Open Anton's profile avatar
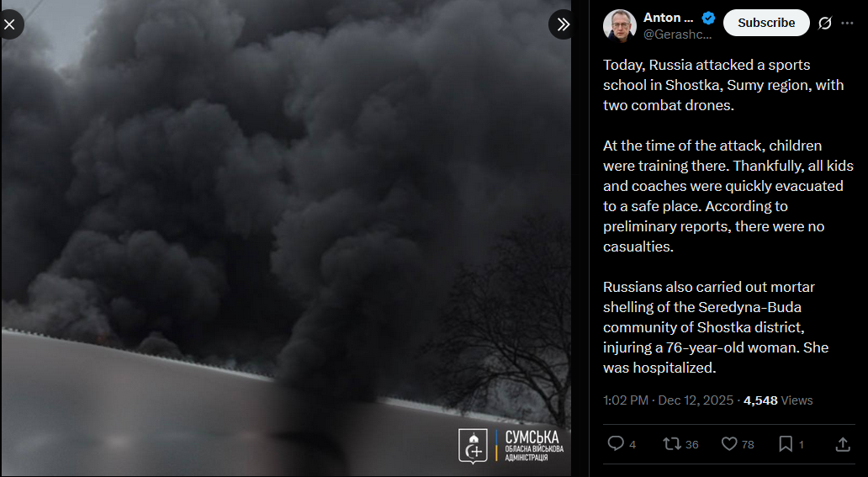This screenshot has height=477, width=868. coord(619,25)
